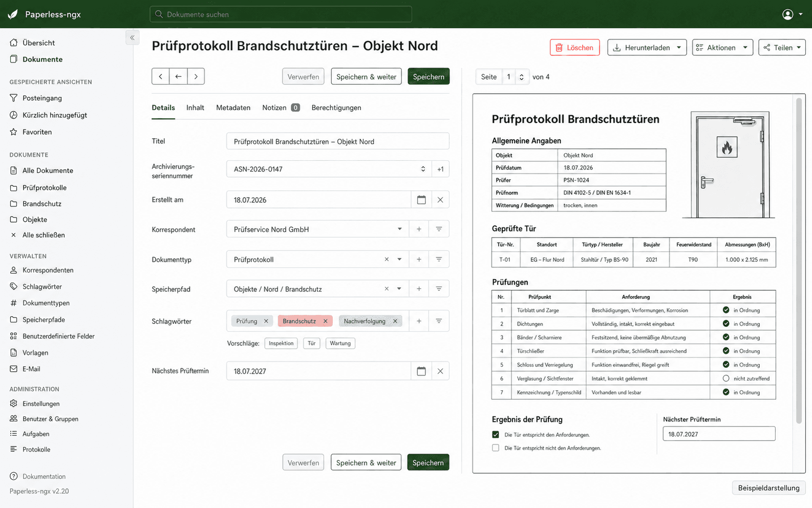Screen dimensions: 812x508
Task: Click the top Speichern & weiter button
Action: pos(366,76)
